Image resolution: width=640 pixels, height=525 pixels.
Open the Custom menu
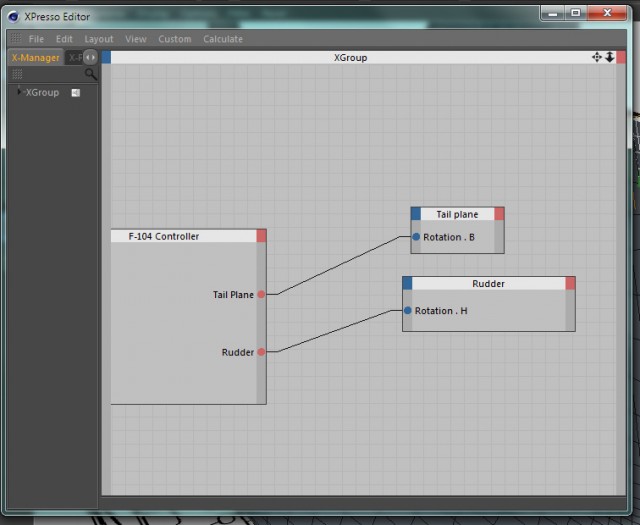[x=175, y=39]
